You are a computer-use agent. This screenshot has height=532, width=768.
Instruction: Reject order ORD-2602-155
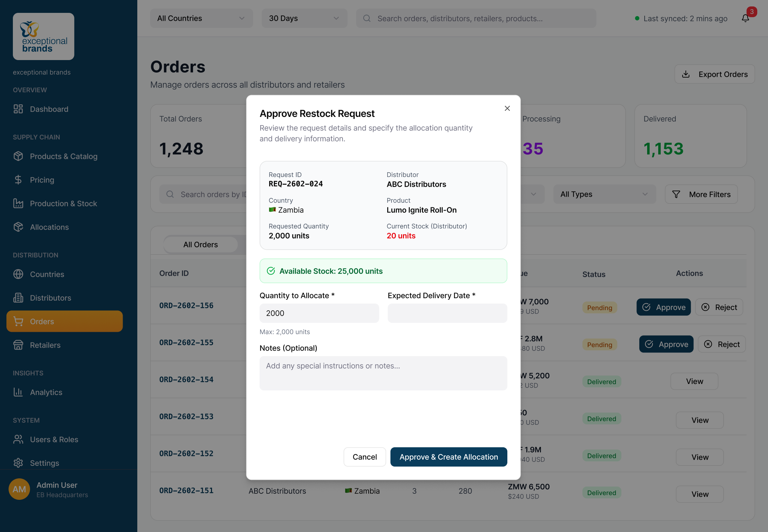tap(722, 344)
